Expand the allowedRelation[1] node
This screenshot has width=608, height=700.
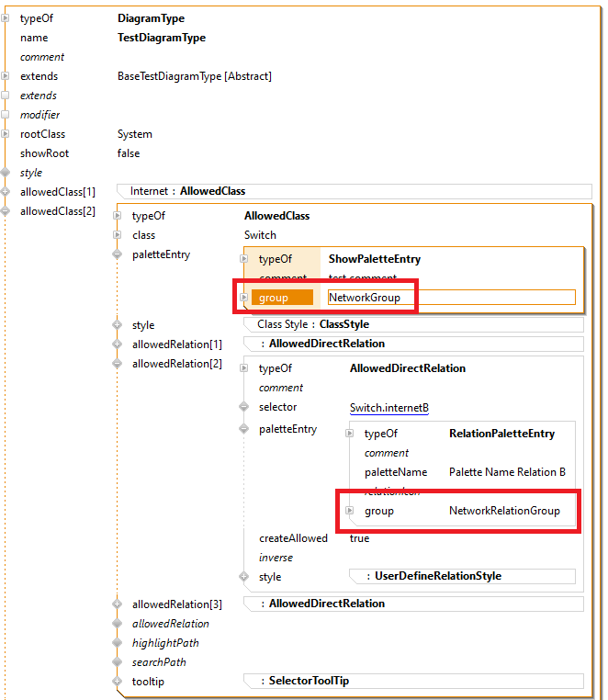[x=118, y=344]
